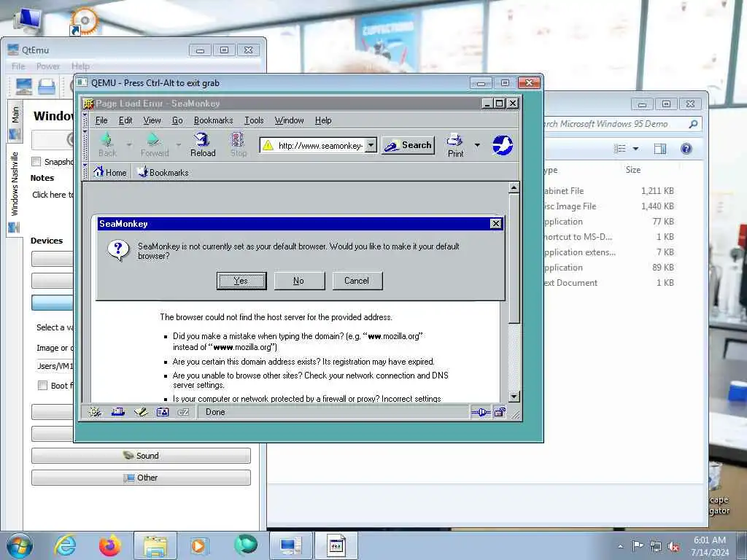
Task: Click No in the SeaMonkey dialog
Action: 298,281
